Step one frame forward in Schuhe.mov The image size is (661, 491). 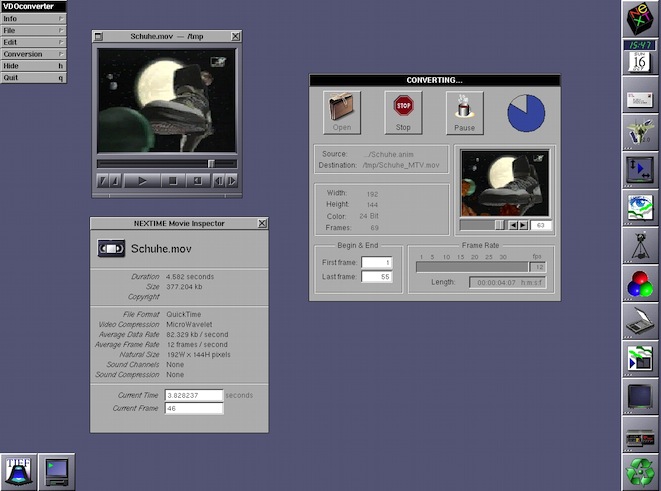231,181
